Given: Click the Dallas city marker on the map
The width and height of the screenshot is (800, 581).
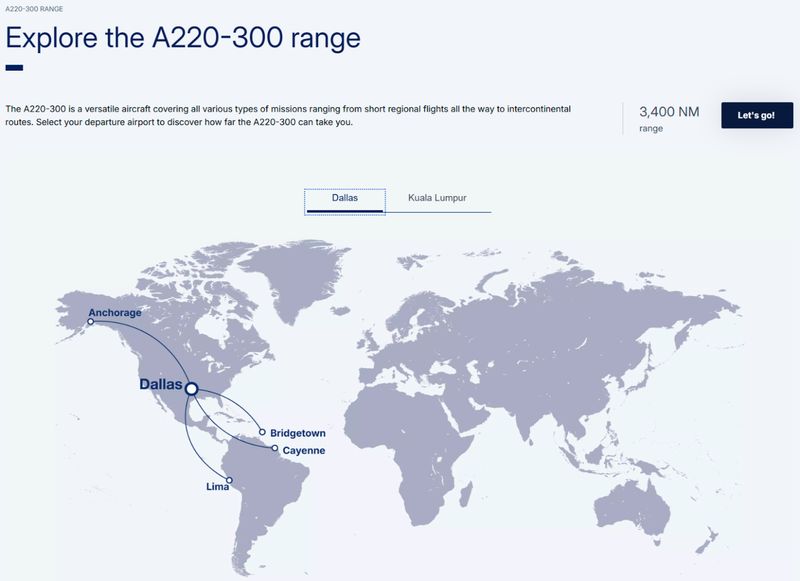Looking at the screenshot, I should (x=190, y=388).
